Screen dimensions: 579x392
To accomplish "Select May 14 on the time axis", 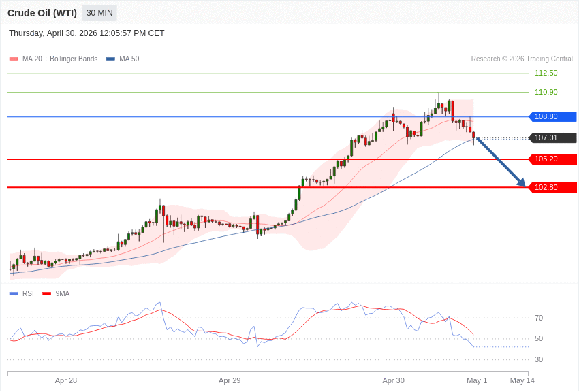I will pos(522,380).
